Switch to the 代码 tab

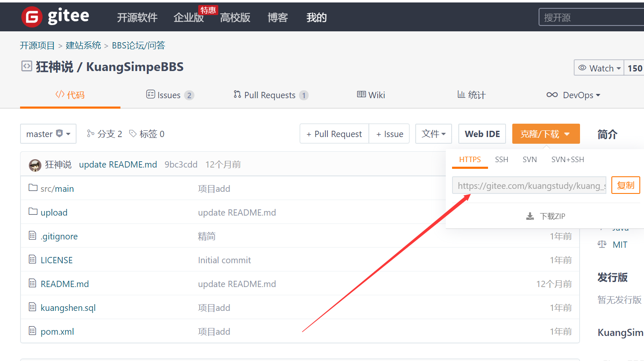point(70,95)
